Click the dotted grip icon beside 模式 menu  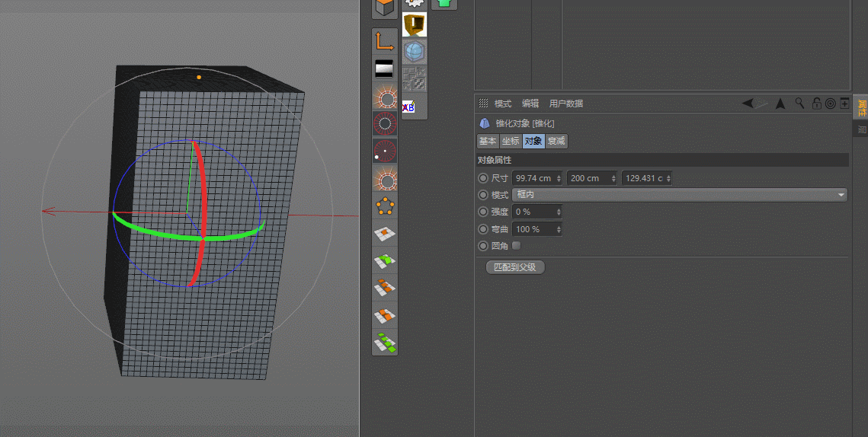(483, 103)
